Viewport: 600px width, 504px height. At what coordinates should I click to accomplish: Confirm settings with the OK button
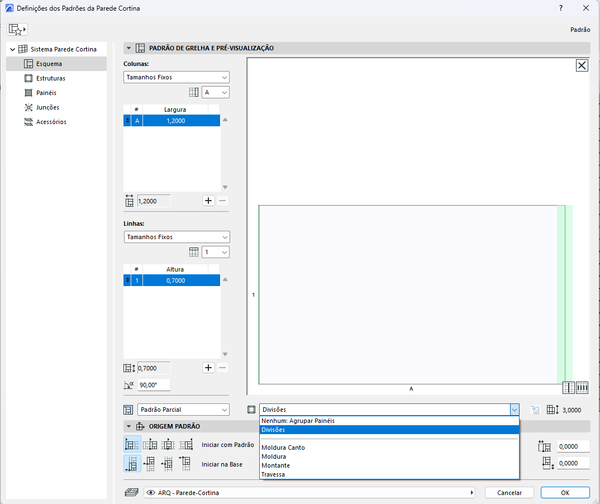565,493
